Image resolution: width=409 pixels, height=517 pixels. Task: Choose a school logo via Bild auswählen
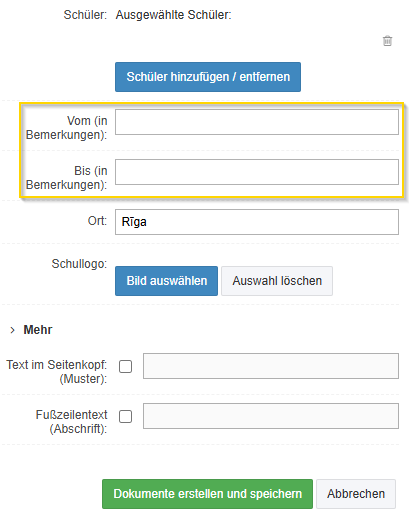tap(166, 281)
